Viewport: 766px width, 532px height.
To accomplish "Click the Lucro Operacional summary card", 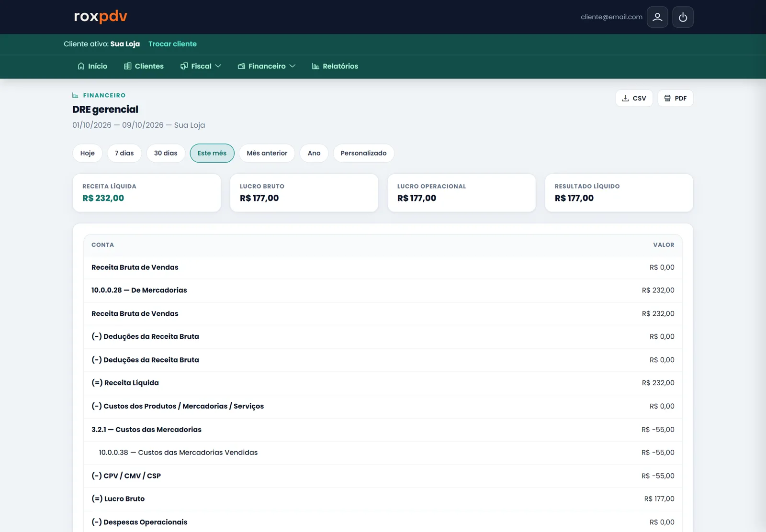I will 462,193.
